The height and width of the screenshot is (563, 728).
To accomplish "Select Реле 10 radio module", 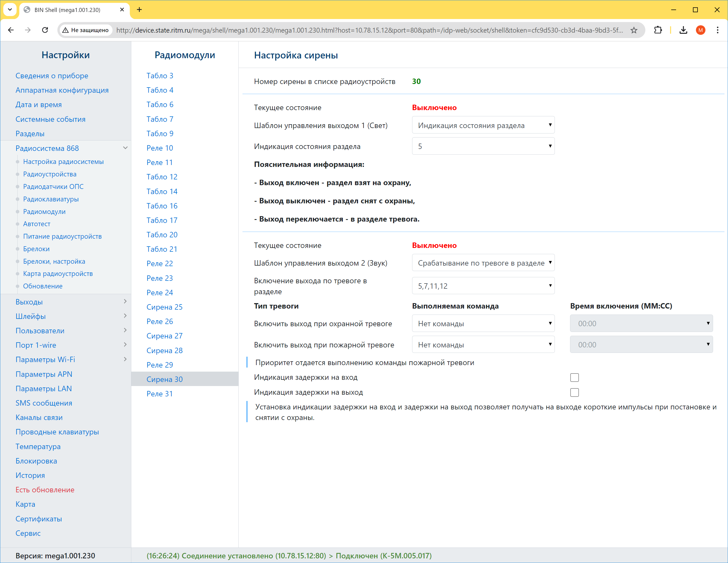I will [x=160, y=148].
